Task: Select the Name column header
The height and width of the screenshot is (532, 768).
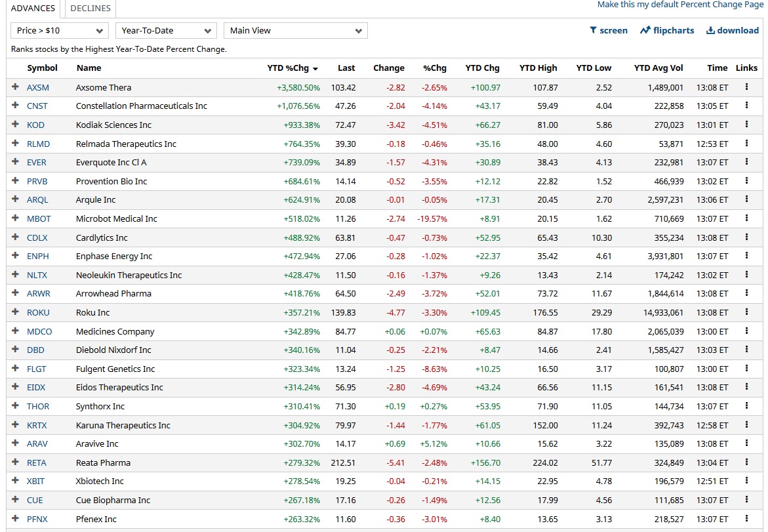Action: pos(89,68)
